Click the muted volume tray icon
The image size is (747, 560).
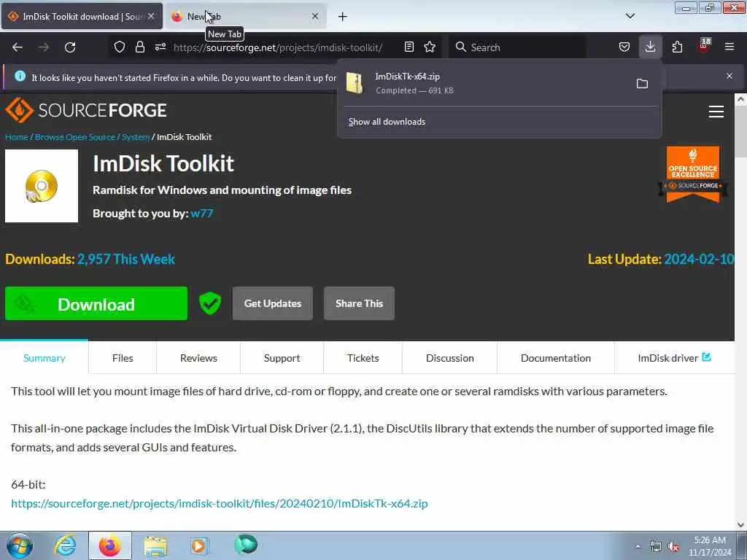(673, 547)
